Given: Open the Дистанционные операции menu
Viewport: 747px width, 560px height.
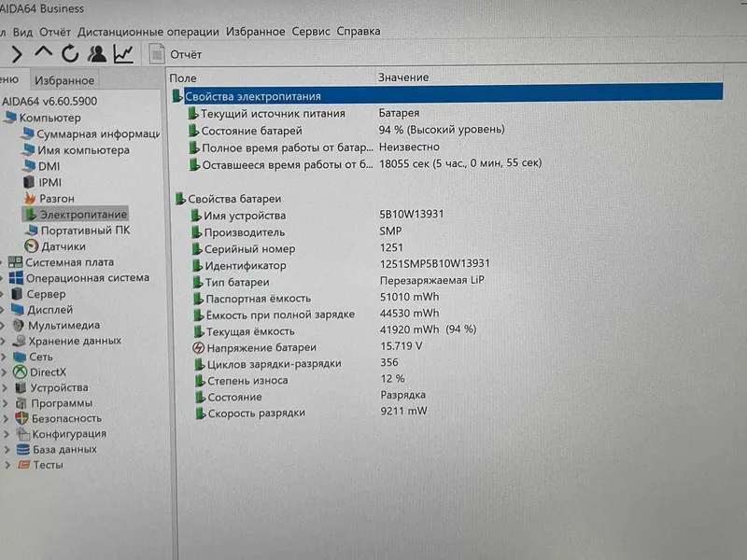Looking at the screenshot, I should pyautogui.click(x=148, y=32).
